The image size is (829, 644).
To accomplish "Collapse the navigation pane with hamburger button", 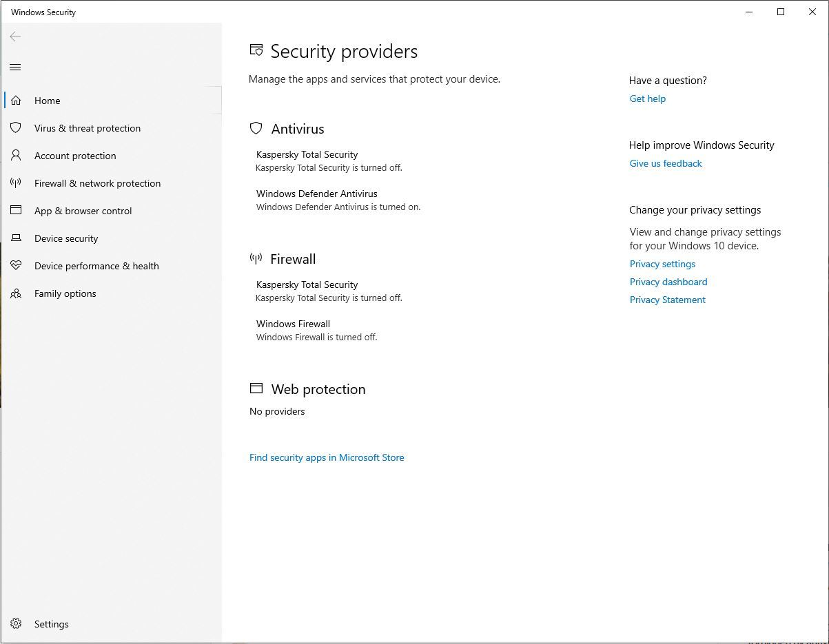I will tap(15, 67).
